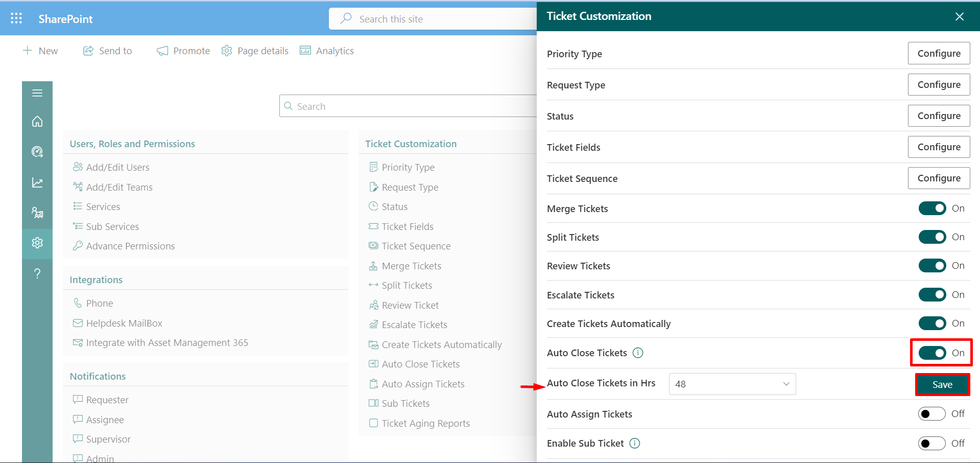Open the Requester notifications link
The image size is (980, 463).
[x=107, y=400]
